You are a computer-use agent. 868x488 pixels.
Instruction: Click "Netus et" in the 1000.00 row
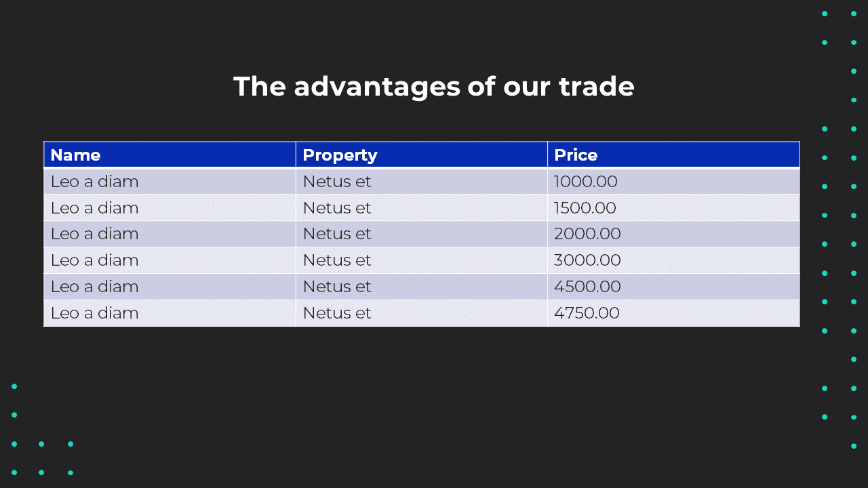click(337, 182)
